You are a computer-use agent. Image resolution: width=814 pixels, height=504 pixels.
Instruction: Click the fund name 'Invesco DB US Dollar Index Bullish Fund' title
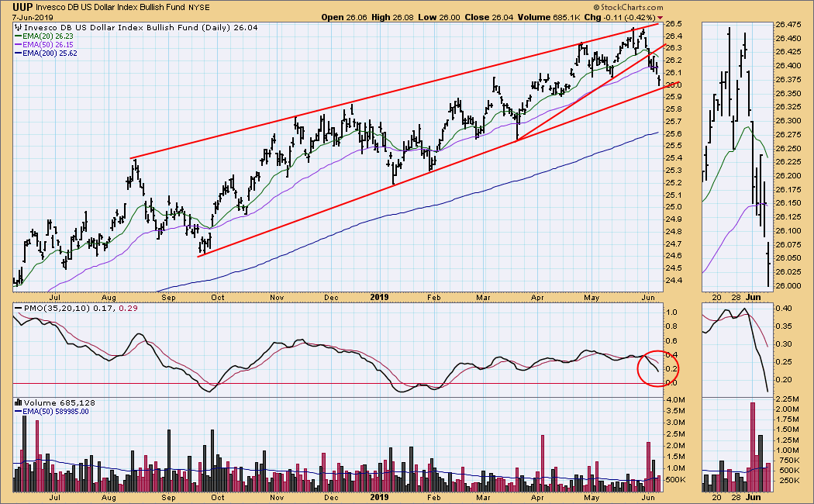111,7
